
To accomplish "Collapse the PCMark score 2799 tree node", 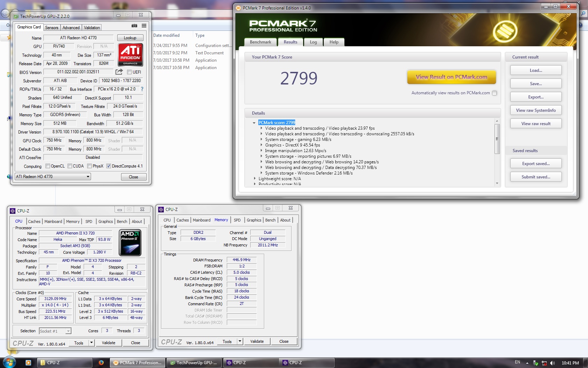I will (254, 123).
